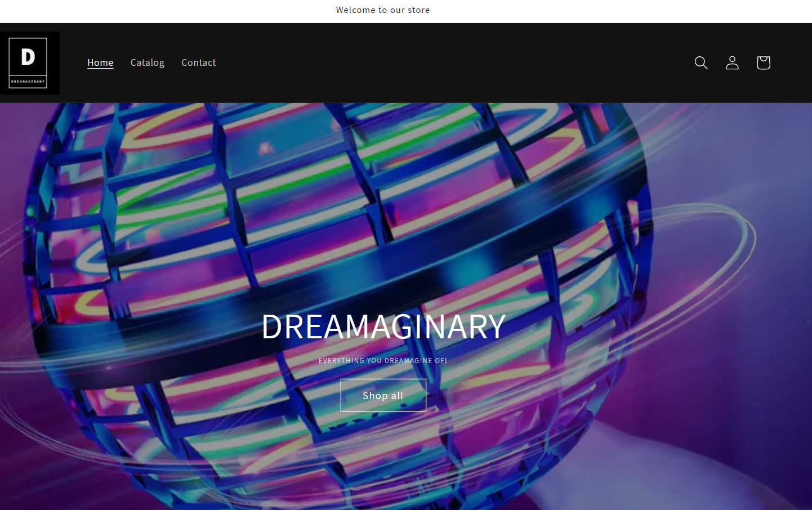Click the DREAMAGINARY banner heading
The image size is (812, 510).
click(383, 326)
